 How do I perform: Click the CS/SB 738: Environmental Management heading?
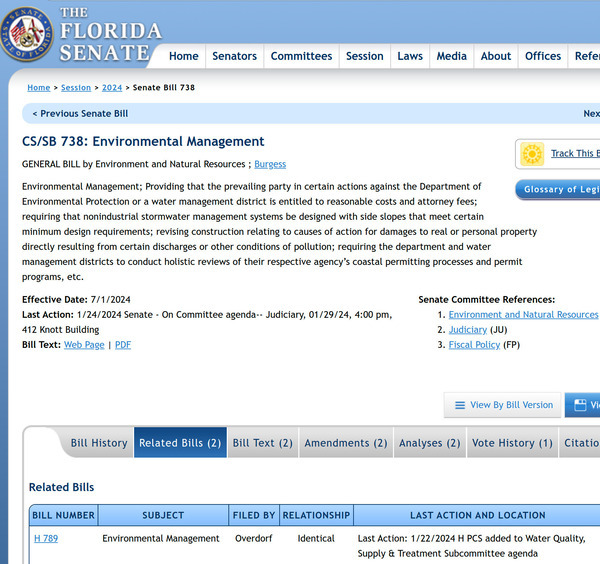tap(143, 142)
